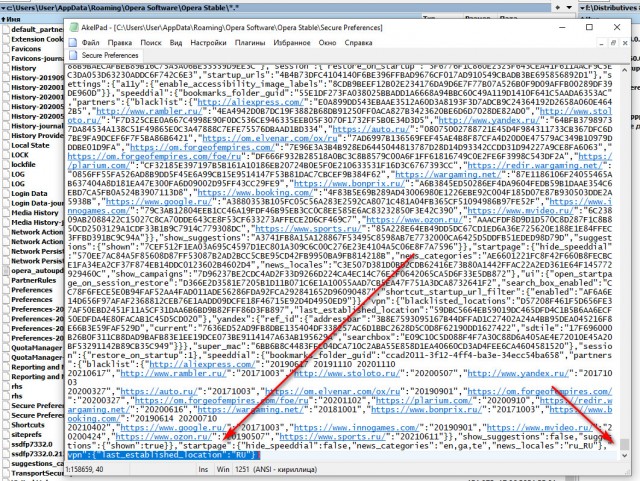Select the Media History-j file in Total Commander
The width and height of the screenshot is (640, 481).
click(x=37, y=223)
